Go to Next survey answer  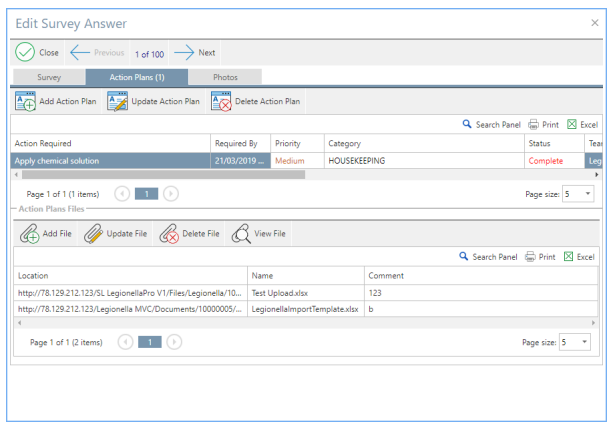[195, 52]
